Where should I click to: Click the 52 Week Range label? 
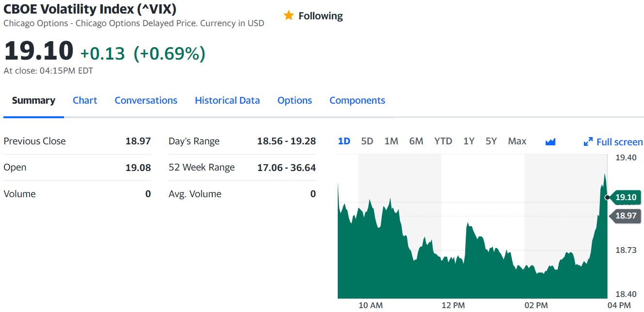[x=202, y=167]
